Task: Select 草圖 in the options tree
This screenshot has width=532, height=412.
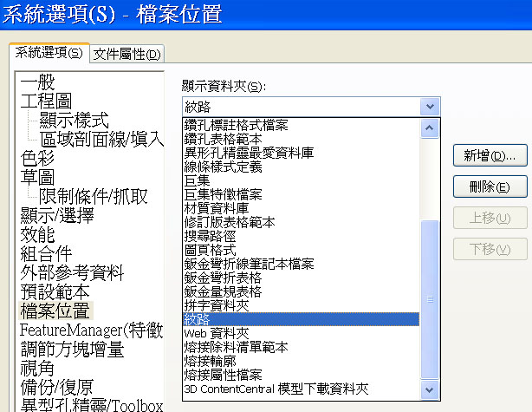Action: tap(37, 177)
